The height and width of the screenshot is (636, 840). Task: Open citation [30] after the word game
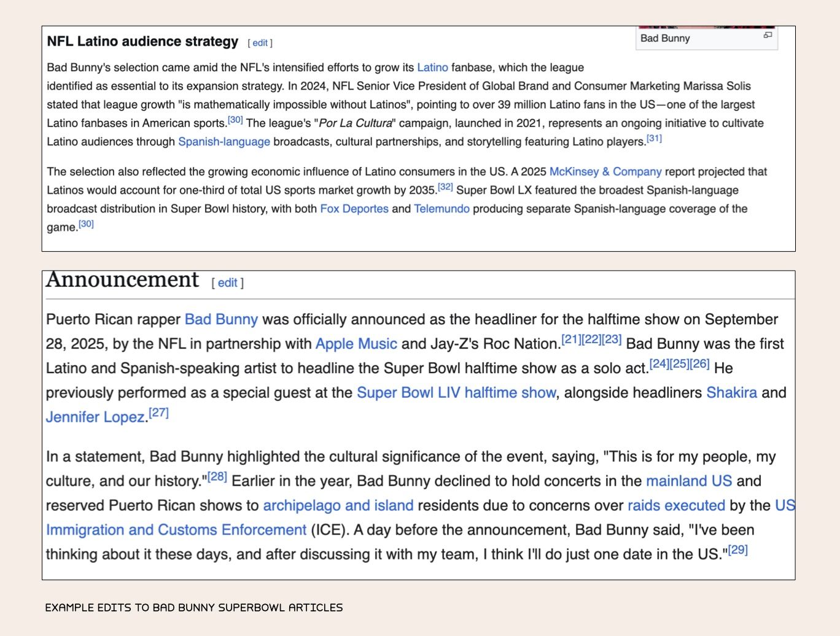pos(86,224)
